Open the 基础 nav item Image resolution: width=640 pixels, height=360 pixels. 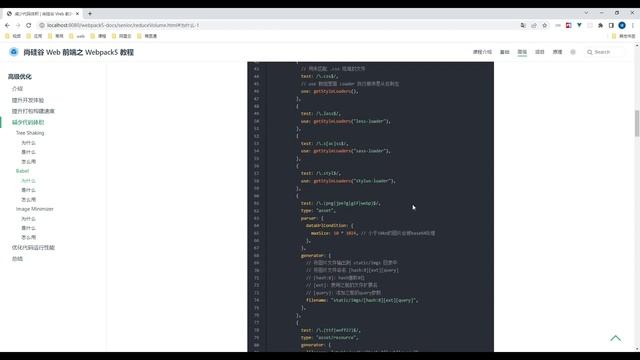point(504,52)
